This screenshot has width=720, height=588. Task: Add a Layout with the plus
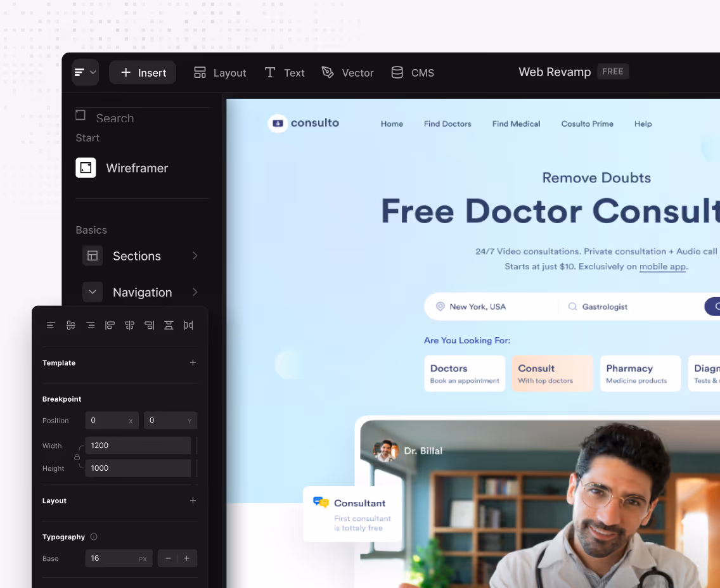pyautogui.click(x=193, y=501)
